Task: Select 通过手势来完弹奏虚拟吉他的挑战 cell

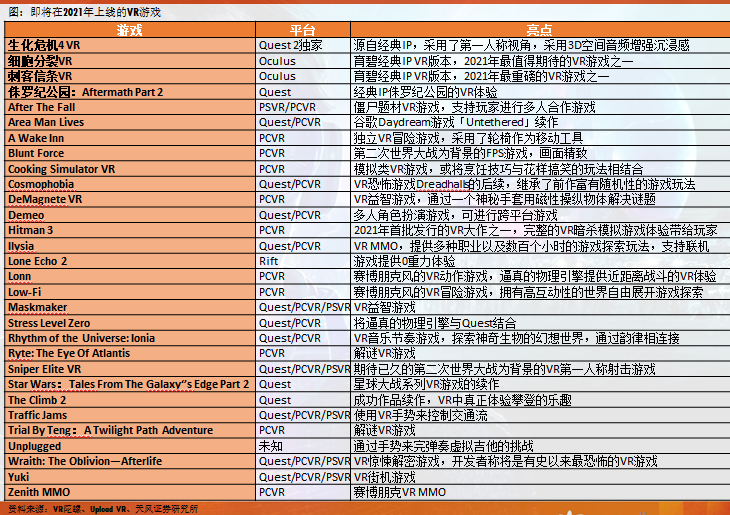Action: [541, 446]
